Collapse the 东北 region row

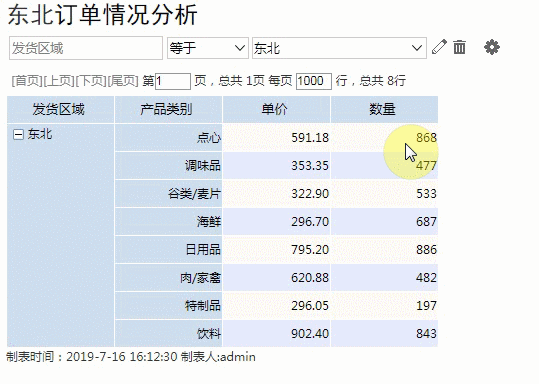[18, 134]
